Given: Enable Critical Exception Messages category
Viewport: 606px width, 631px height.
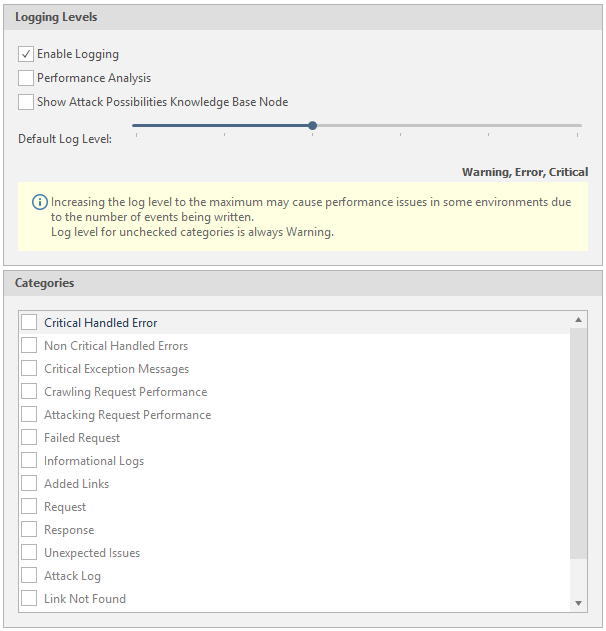Looking at the screenshot, I should coord(29,369).
